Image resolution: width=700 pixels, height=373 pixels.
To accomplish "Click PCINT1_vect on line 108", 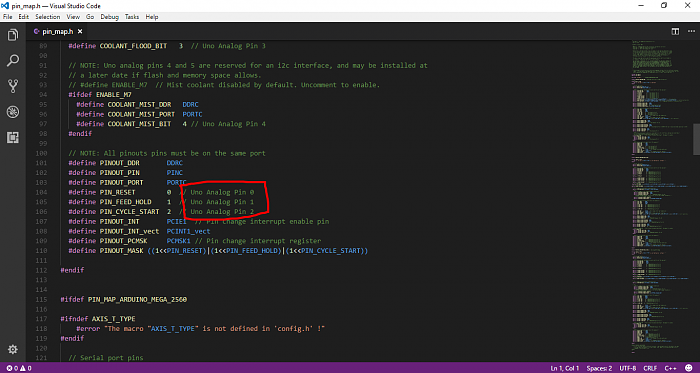I will [x=188, y=231].
